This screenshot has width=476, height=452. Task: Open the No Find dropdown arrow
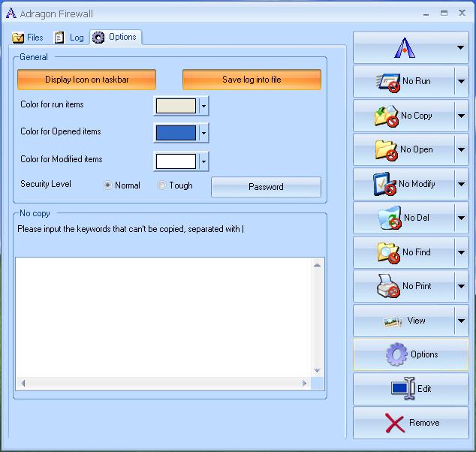[x=461, y=252]
